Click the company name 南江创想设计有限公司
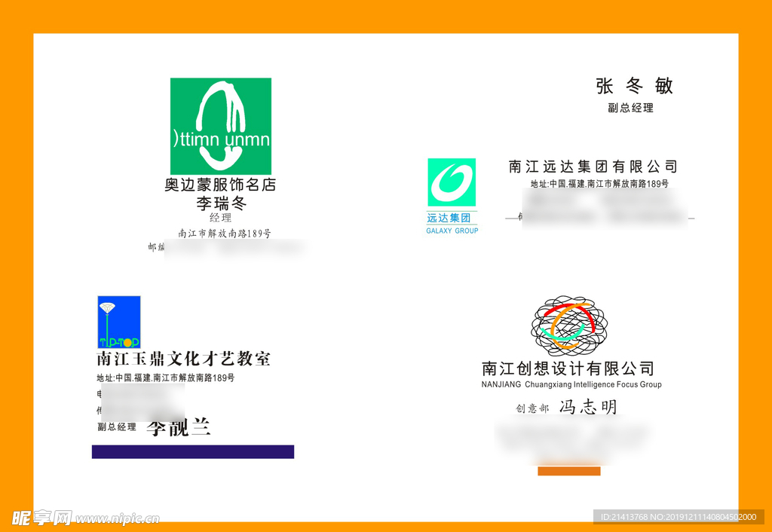Screen dimensions: 772x532 pyautogui.click(x=568, y=368)
